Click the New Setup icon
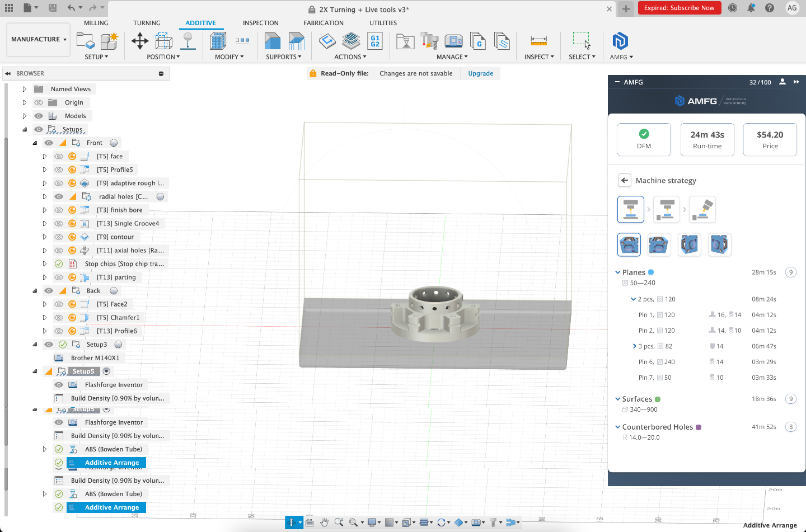The width and height of the screenshot is (806, 532). coord(86,41)
